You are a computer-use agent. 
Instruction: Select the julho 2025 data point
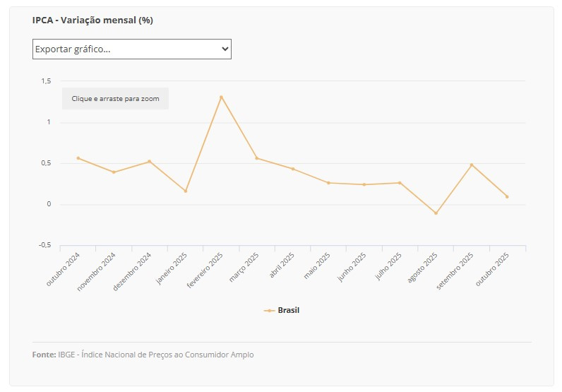[400, 183]
